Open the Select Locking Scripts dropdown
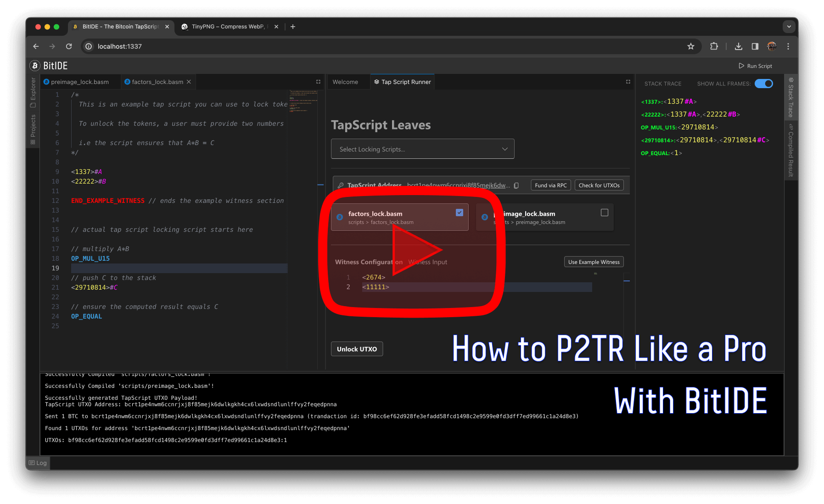 point(423,149)
